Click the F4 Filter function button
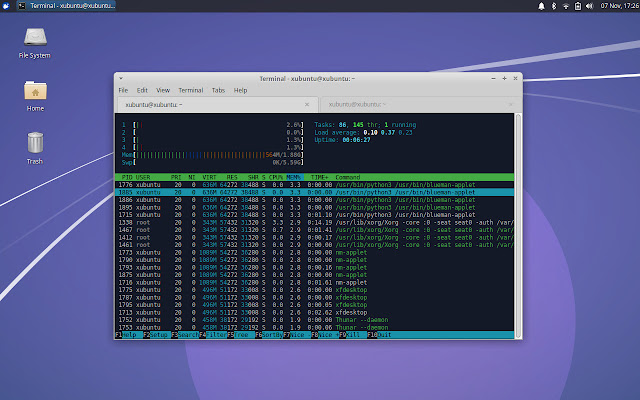This screenshot has width=640, height=400. point(213,335)
